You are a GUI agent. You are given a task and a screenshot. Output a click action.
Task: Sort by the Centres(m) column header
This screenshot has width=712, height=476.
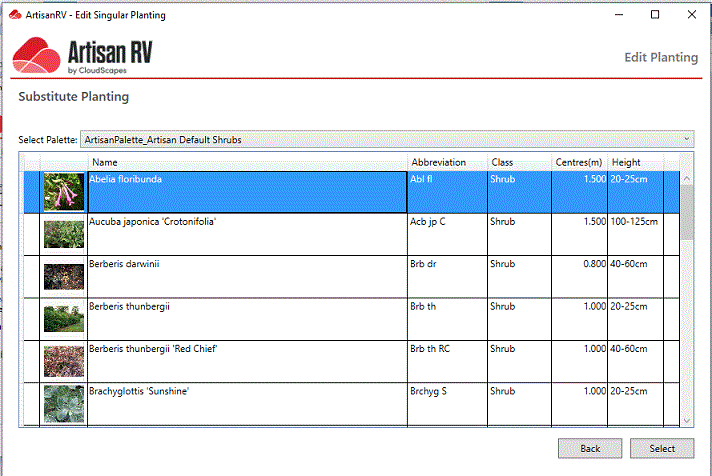point(578,162)
